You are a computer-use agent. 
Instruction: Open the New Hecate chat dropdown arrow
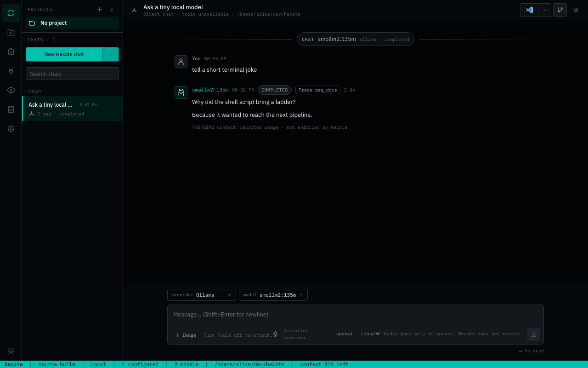[x=111, y=54]
